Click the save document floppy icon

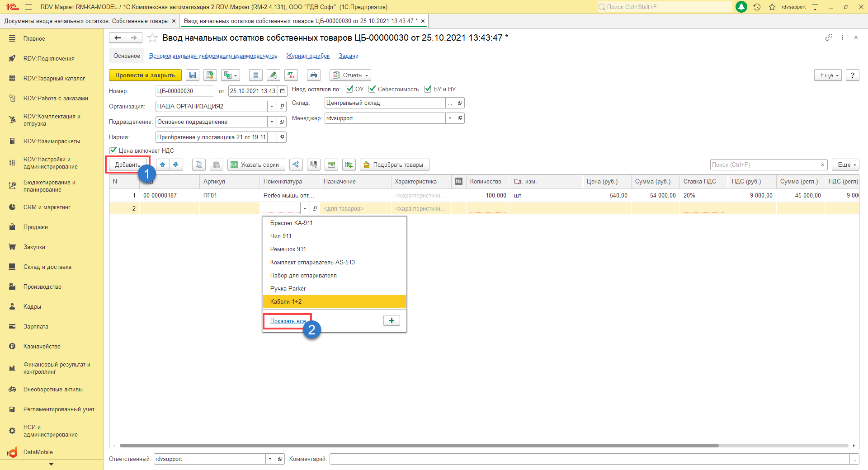tap(193, 75)
